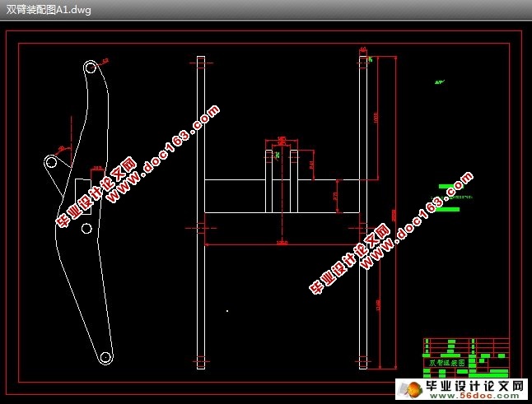532x404 pixels.
Task: Select the "60" dimension above right plate
Action: (x=363, y=49)
